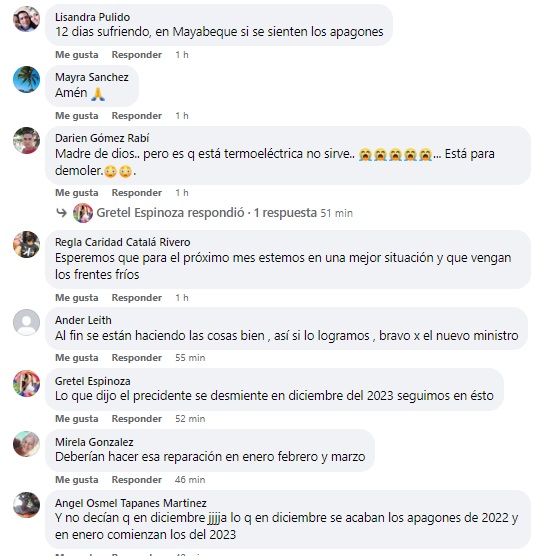Like Darien Gómez Rabí's comment
Screen dimensions: 543x556
77,193
